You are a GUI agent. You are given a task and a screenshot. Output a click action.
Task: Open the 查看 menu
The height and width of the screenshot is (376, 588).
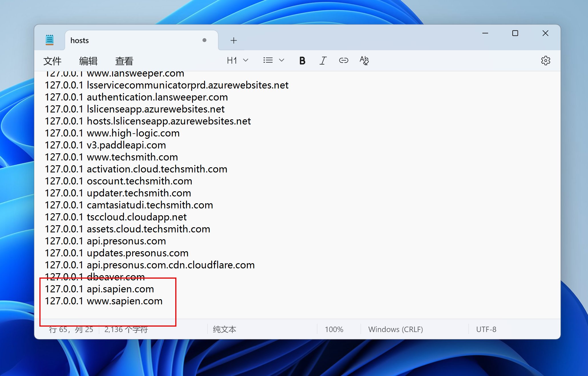(124, 61)
